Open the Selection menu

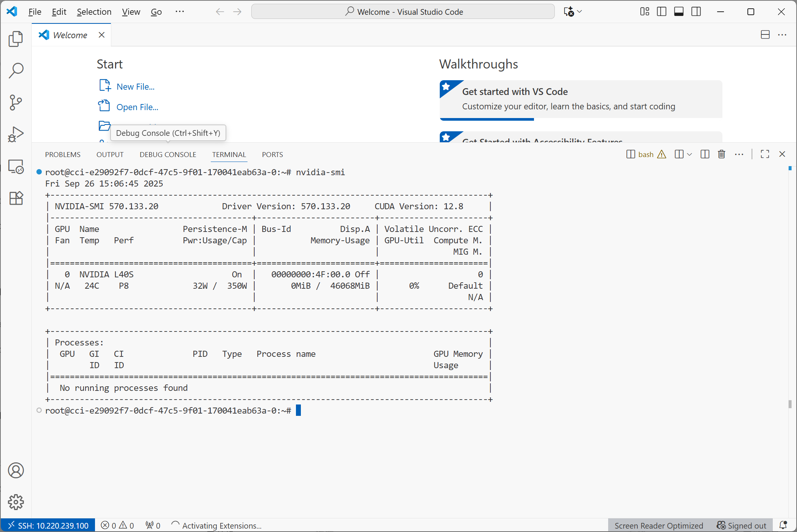[x=94, y=12]
